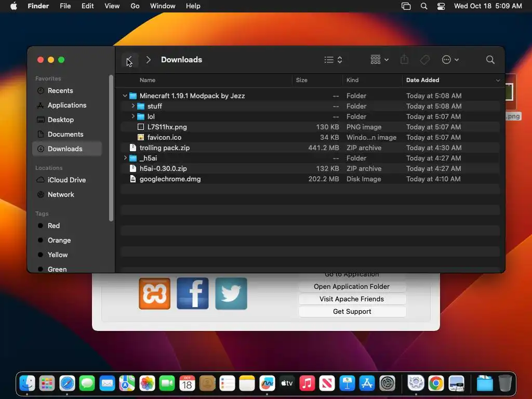Click the XAMPP logo in the XAMPP window
The height and width of the screenshot is (399, 532).
(x=154, y=294)
